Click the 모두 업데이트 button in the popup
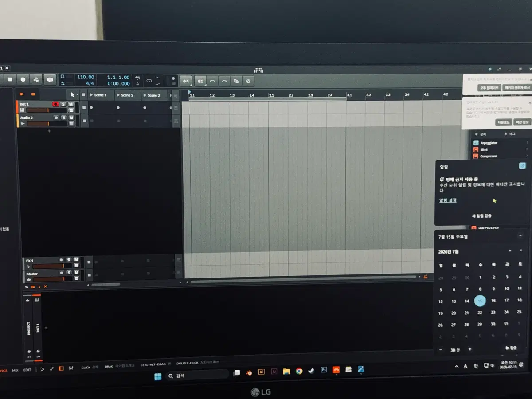 point(489,88)
